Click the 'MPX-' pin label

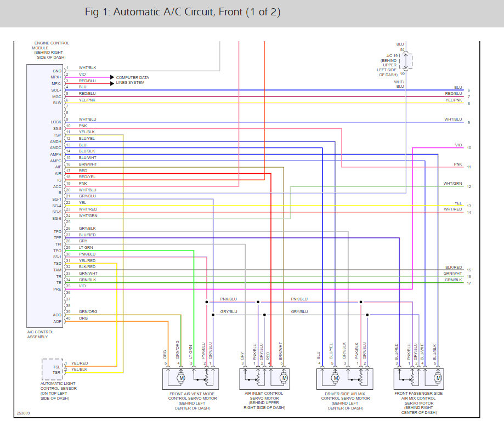pyautogui.click(x=56, y=83)
